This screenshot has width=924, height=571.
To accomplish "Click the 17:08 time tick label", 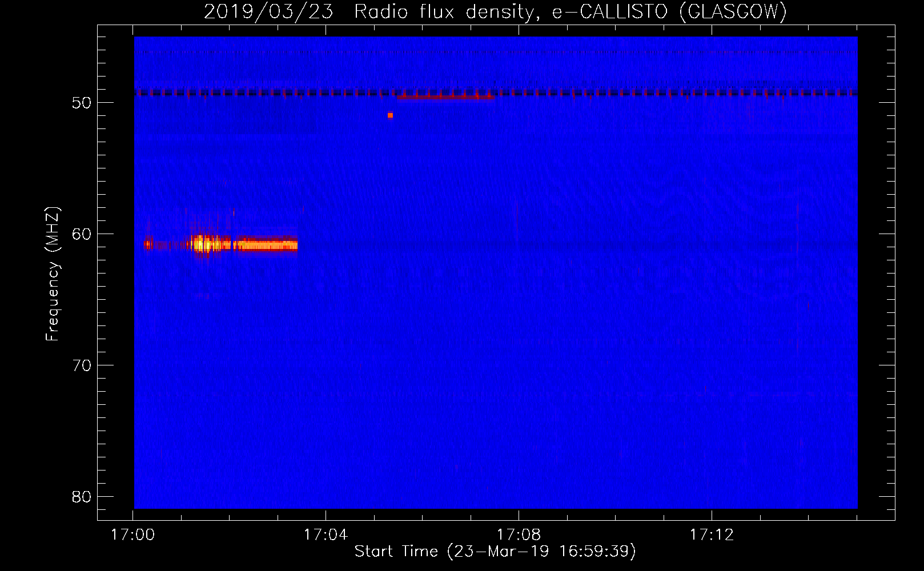I will click(x=519, y=535).
